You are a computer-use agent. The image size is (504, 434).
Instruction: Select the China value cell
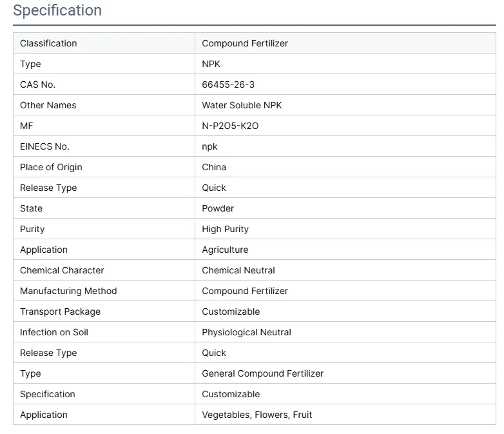point(214,167)
